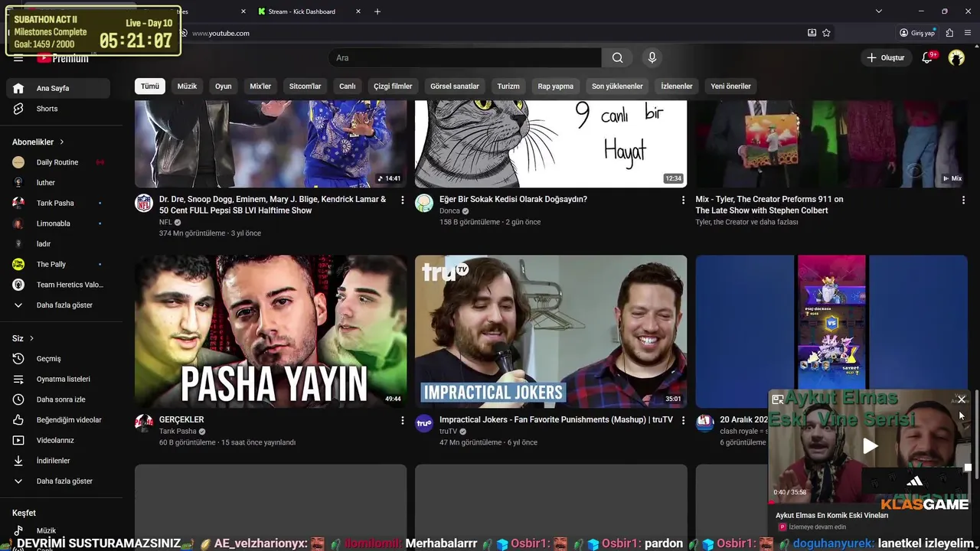
Task: Open Siz section heading
Action: coord(24,338)
